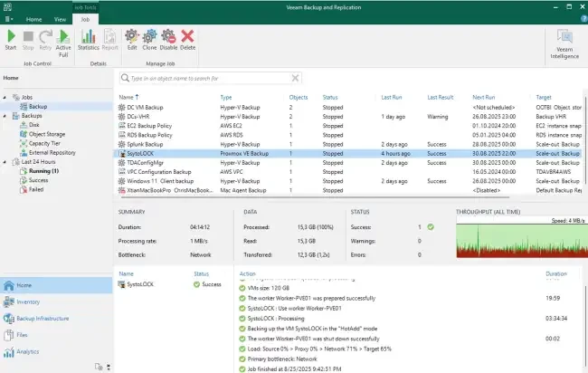This screenshot has width=588, height=373.
Task: Open the main application menu
Action: (9, 19)
